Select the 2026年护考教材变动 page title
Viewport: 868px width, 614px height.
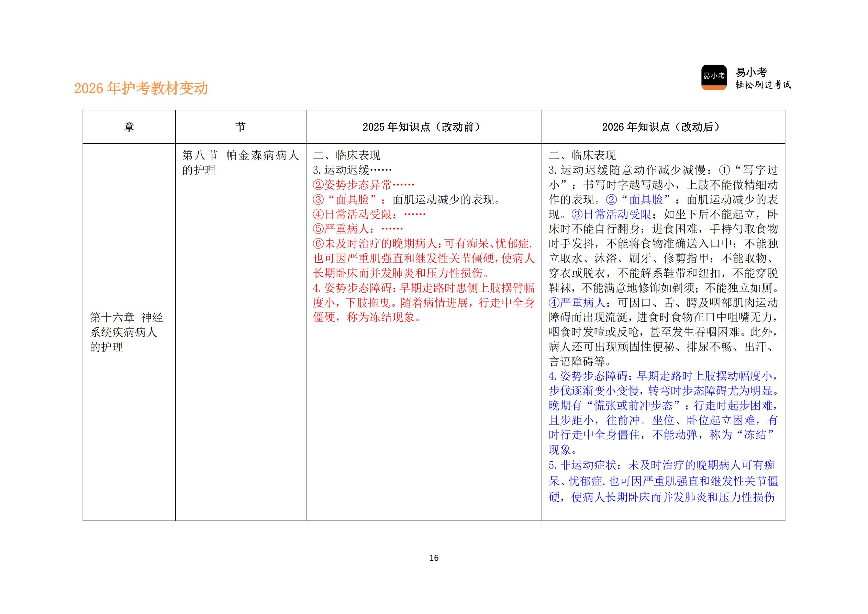(x=139, y=87)
